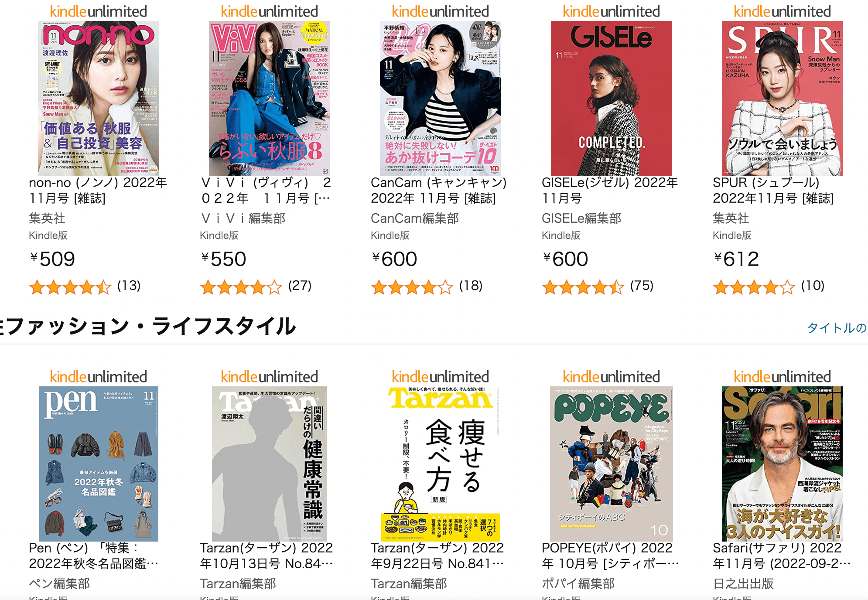Click the star rating icons for CanCam
Image resolution: width=868 pixels, height=600 pixels.
[x=412, y=287]
